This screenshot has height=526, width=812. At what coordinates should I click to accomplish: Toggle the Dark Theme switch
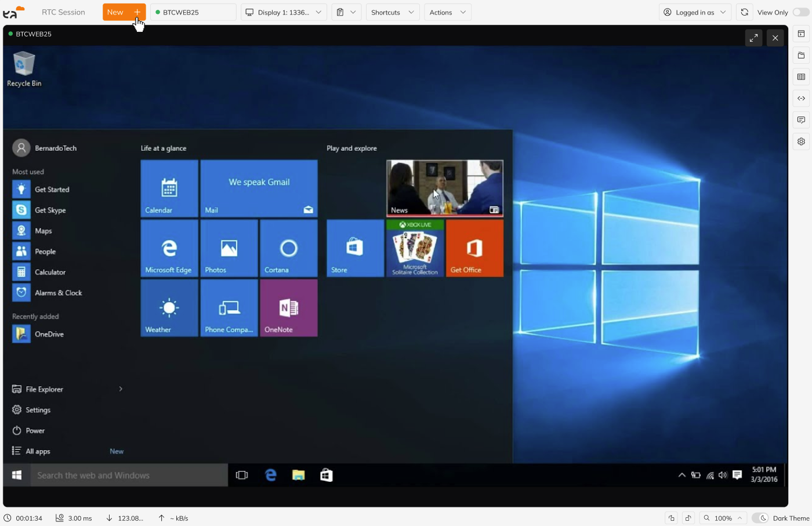pos(760,518)
